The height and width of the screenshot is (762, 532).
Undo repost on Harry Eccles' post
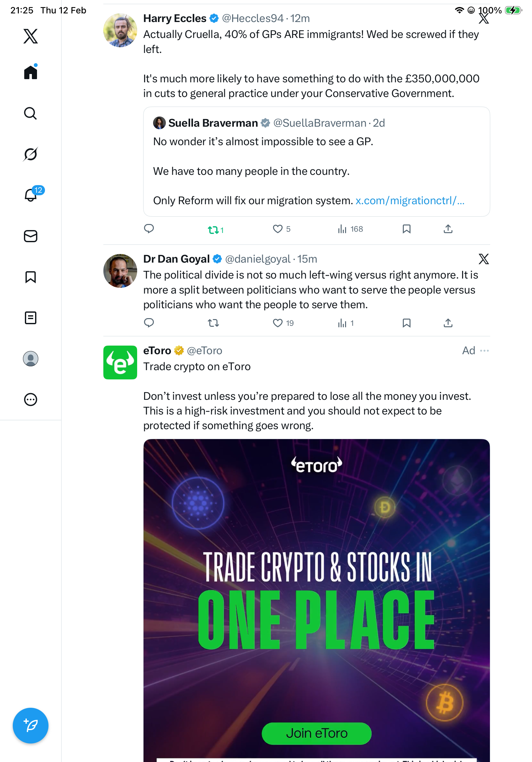pyautogui.click(x=213, y=229)
